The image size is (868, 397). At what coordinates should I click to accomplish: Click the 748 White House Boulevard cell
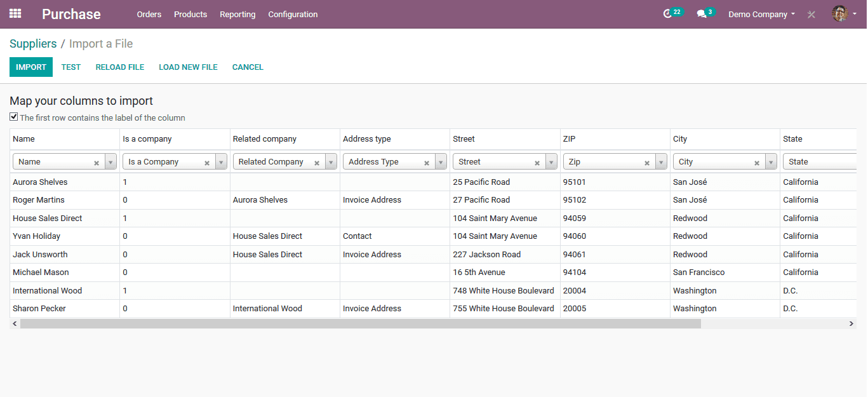[x=504, y=290]
